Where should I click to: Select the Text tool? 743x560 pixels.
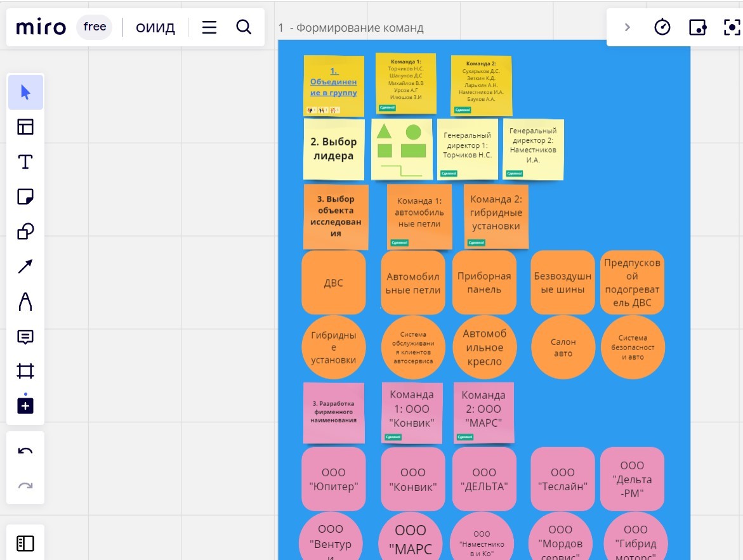coord(25,162)
